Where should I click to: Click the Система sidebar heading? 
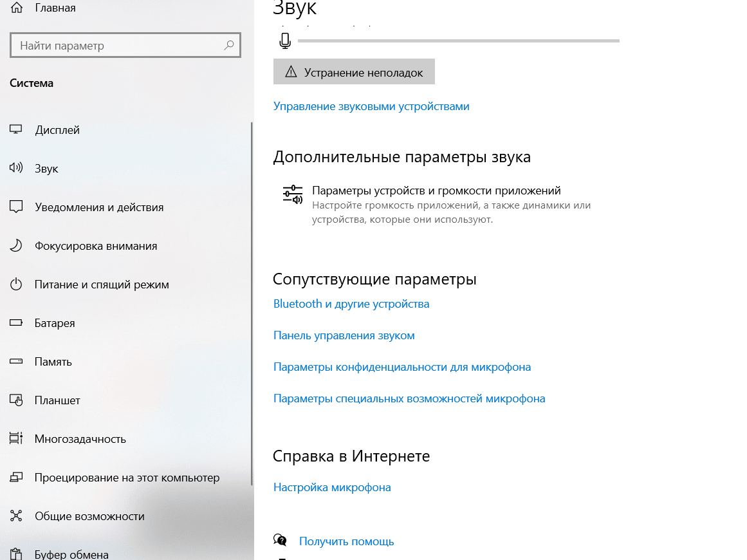(32, 83)
